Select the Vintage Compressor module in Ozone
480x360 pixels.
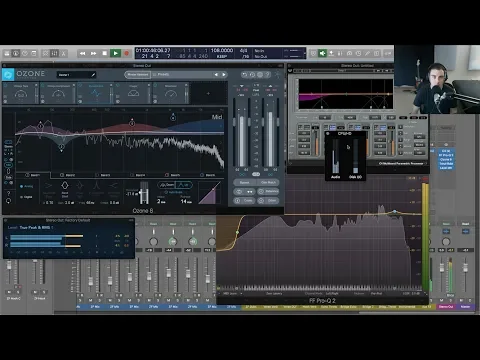tap(58, 94)
